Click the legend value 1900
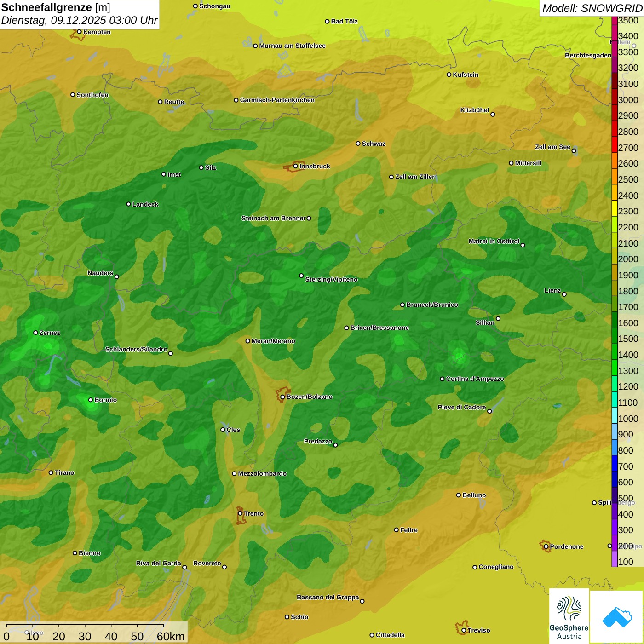The image size is (644, 644). (628, 275)
